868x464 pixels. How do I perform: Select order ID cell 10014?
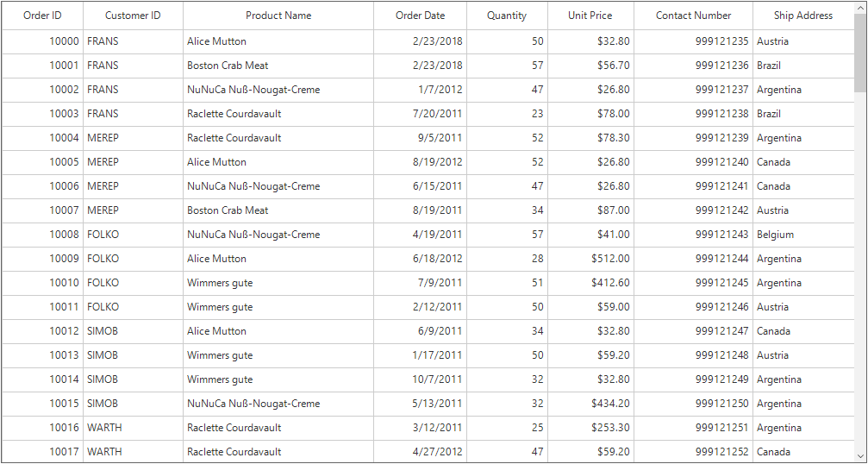tap(42, 379)
